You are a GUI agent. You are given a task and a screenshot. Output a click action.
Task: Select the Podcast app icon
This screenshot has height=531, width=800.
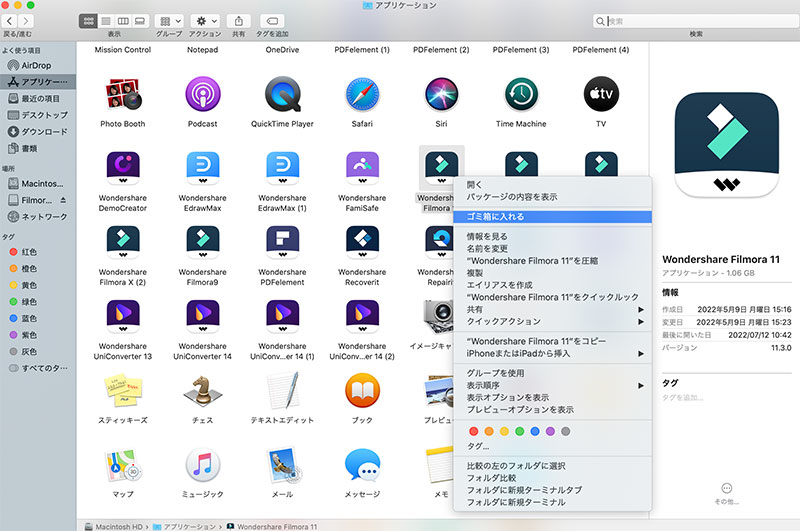pyautogui.click(x=203, y=94)
